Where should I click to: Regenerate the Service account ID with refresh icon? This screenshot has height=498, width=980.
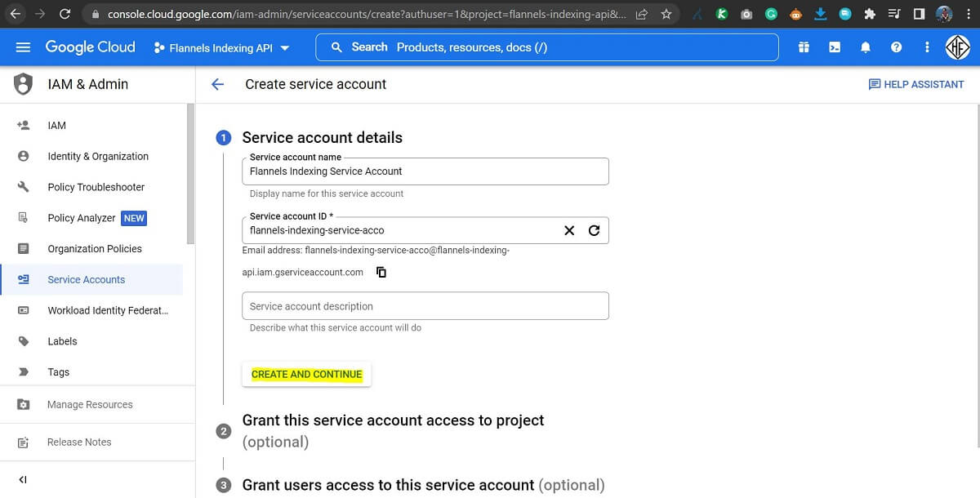point(595,230)
